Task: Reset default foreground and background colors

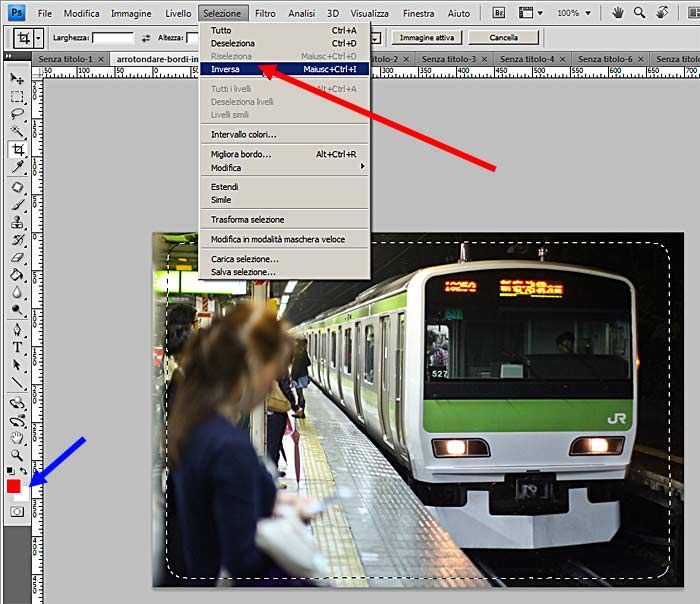Action: [x=10, y=471]
